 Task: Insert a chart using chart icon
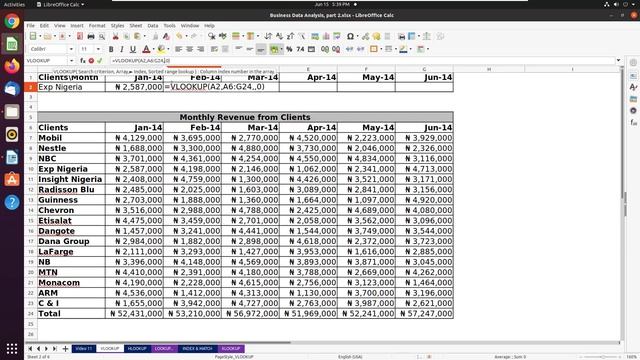[x=326, y=36]
